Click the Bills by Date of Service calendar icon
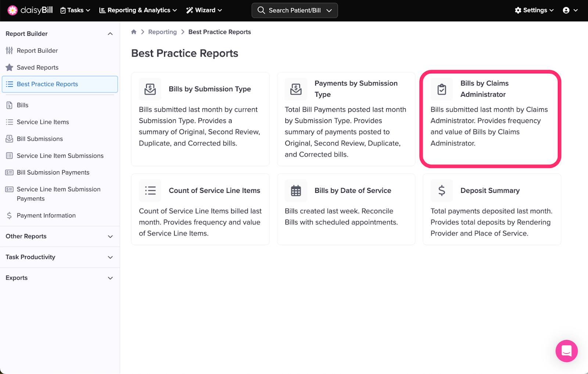588x374 pixels. pyautogui.click(x=296, y=191)
